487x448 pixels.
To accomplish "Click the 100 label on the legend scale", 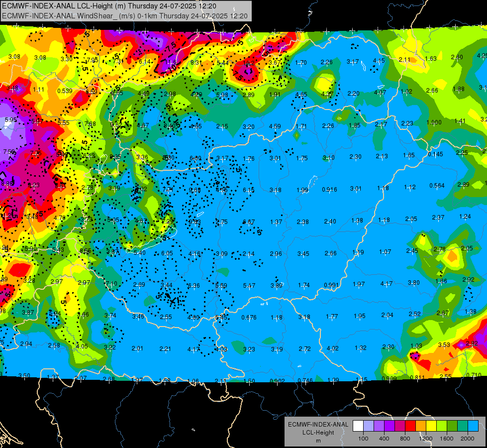I will click(363, 439).
